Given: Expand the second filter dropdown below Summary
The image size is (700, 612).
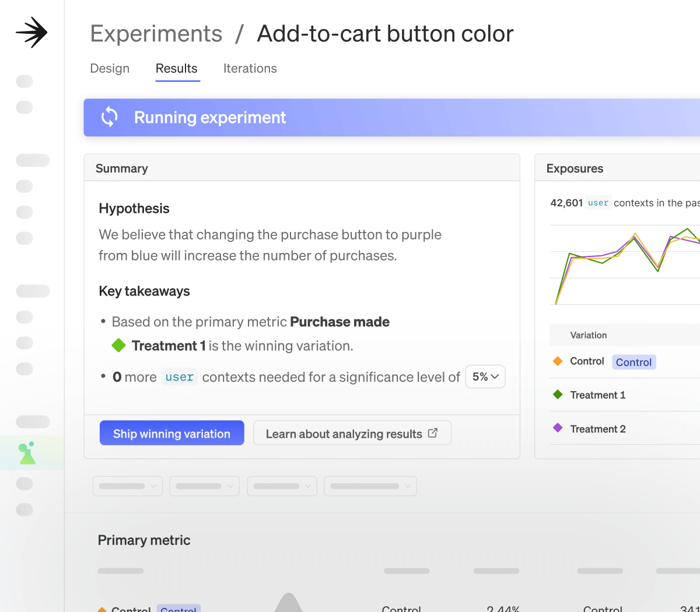Looking at the screenshot, I should pyautogui.click(x=205, y=486).
